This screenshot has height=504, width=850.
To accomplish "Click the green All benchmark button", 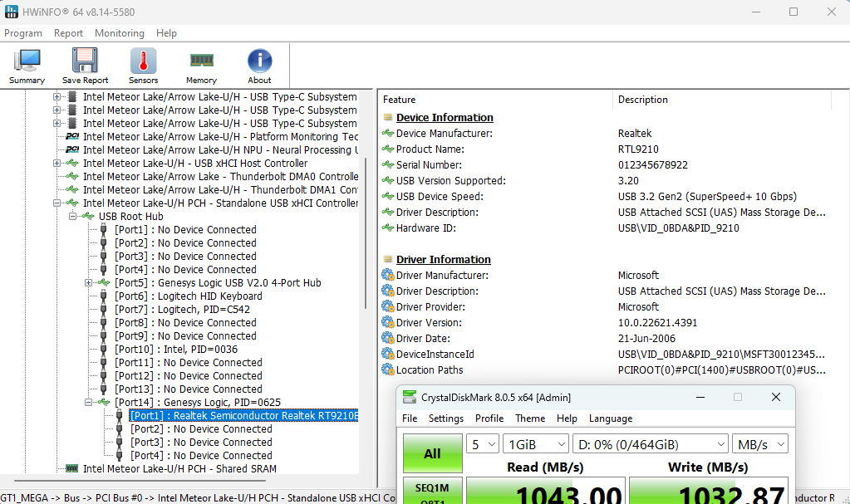I will click(433, 453).
